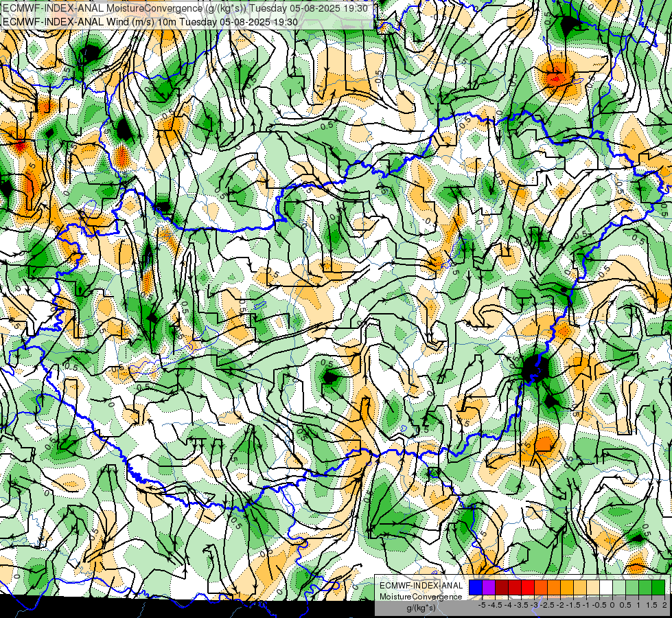Click the g/(kg*s) units label in legend

click(x=421, y=608)
